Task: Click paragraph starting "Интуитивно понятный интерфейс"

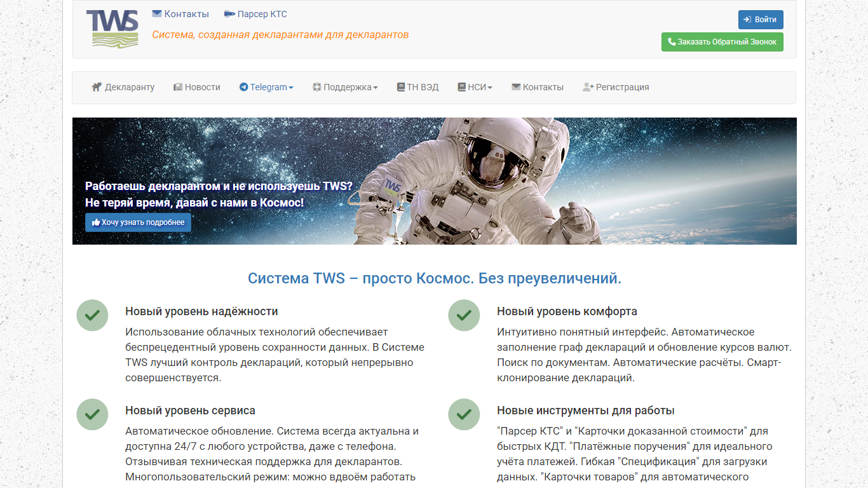Action: coord(644,355)
